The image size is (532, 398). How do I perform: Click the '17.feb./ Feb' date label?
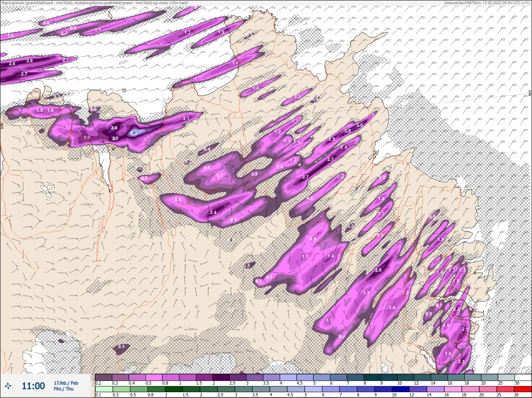(66, 383)
